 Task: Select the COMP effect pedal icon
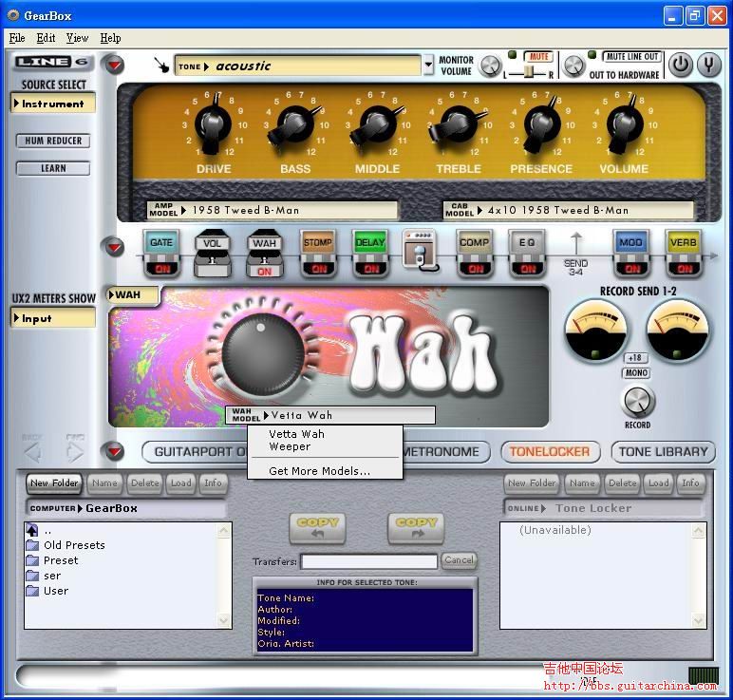tap(475, 254)
